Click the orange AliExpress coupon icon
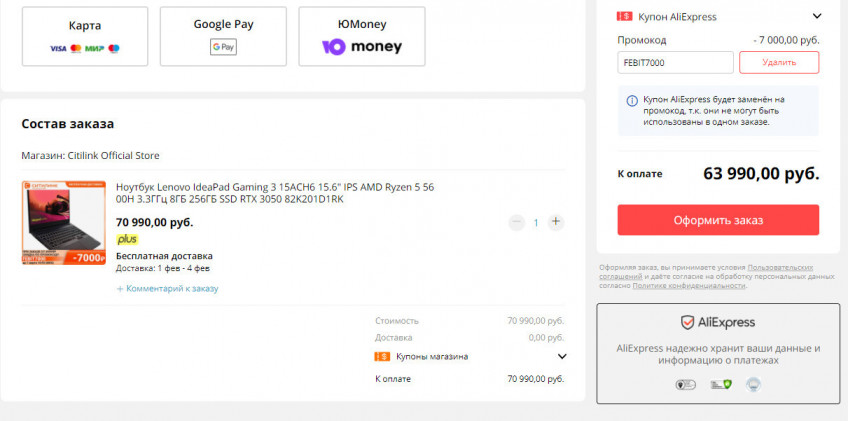The height and width of the screenshot is (421, 848). pos(625,17)
